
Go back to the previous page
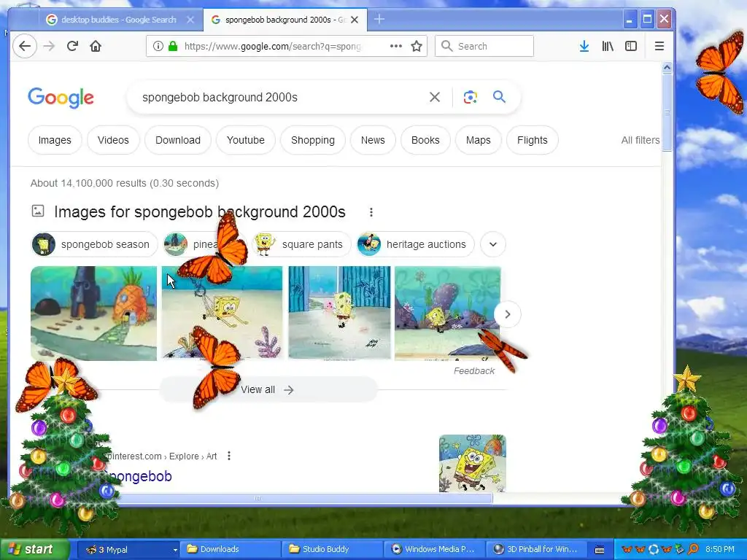(25, 46)
